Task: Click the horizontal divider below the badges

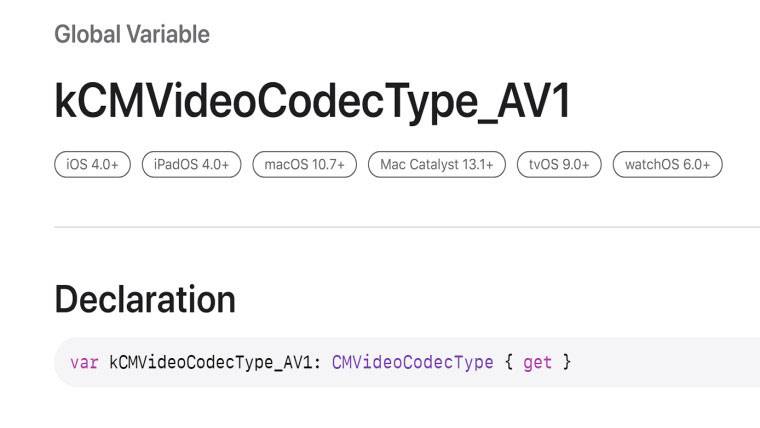Action: pos(400,227)
